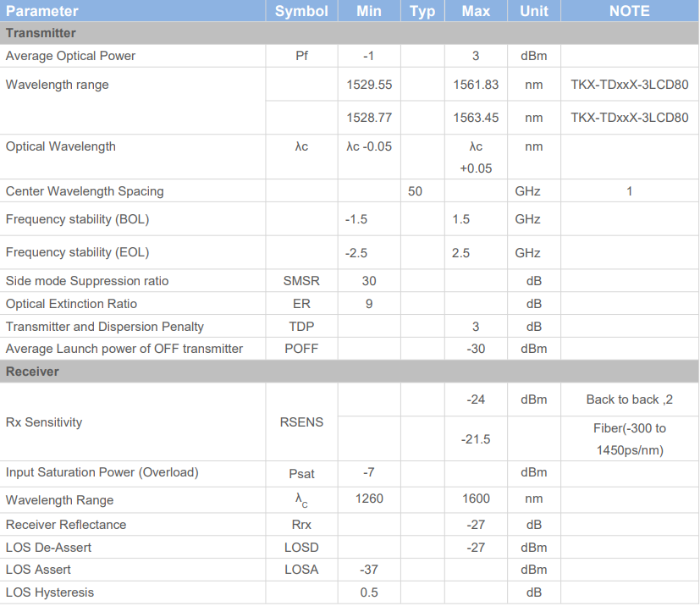Click the 2.5 EOL maximum value
Image resolution: width=700 pixels, height=606 pixels.
pyautogui.click(x=460, y=253)
